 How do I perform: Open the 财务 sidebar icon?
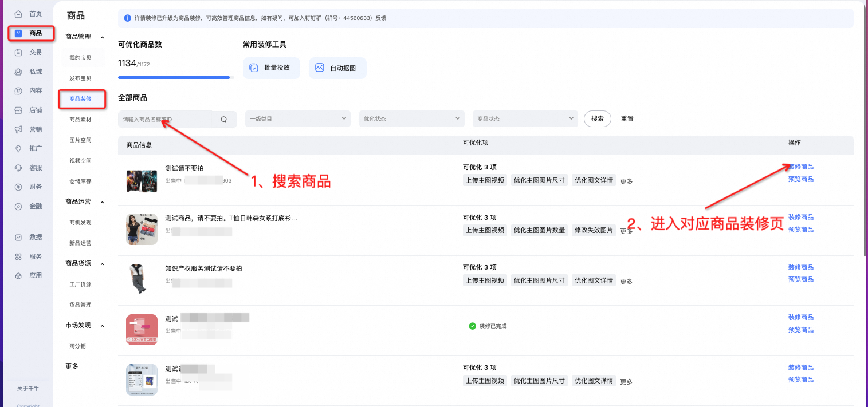pyautogui.click(x=18, y=187)
